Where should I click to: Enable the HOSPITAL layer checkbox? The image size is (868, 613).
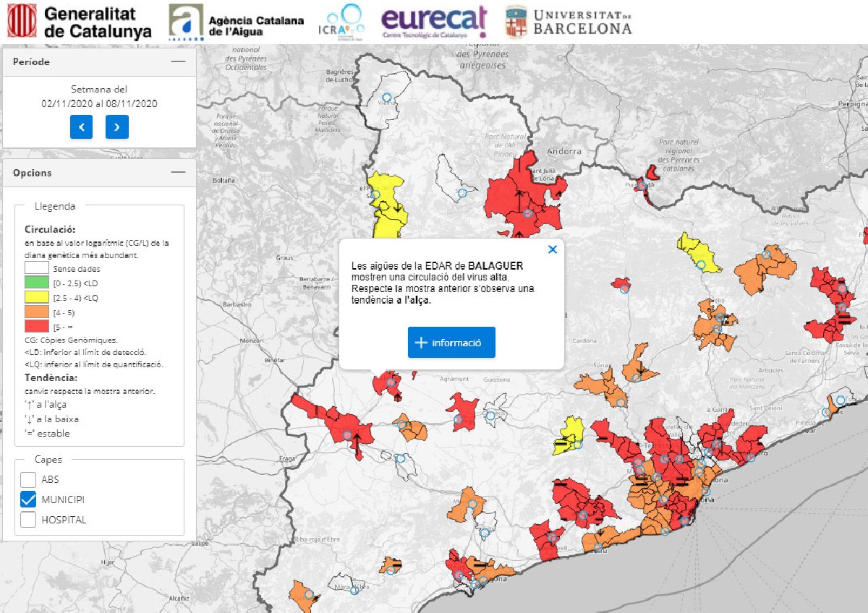(28, 520)
